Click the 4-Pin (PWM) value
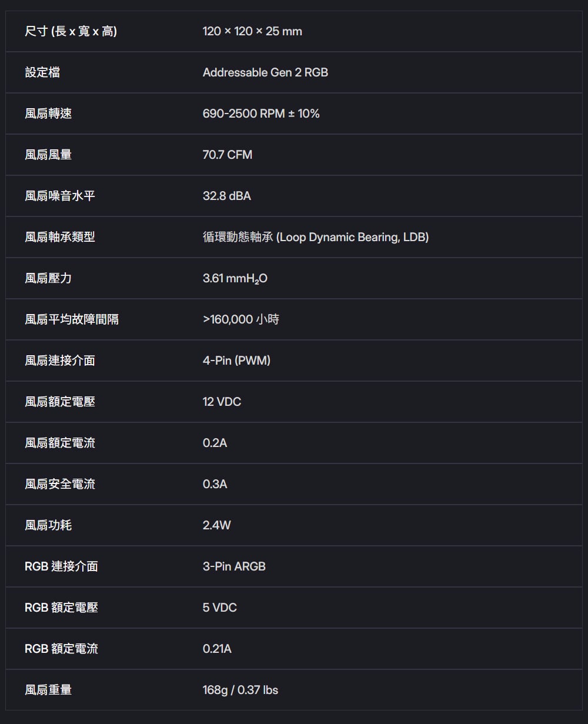The image size is (588, 724). point(236,361)
